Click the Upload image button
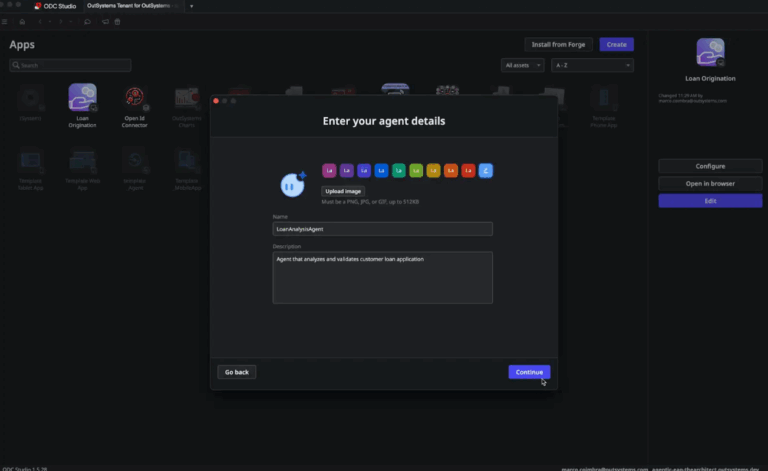Screen dimensions: 768x471 (x=343, y=191)
